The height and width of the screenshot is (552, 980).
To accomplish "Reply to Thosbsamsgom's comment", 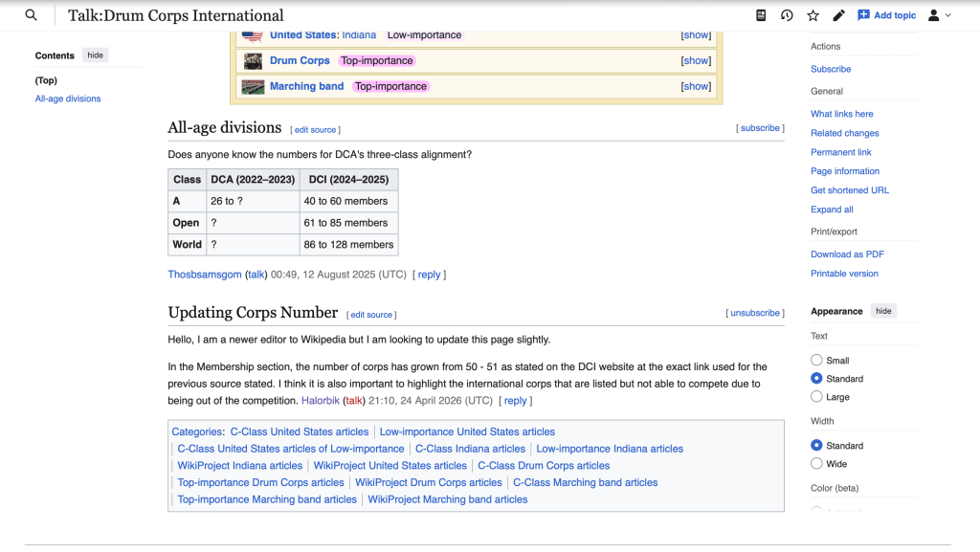I will 429,275.
